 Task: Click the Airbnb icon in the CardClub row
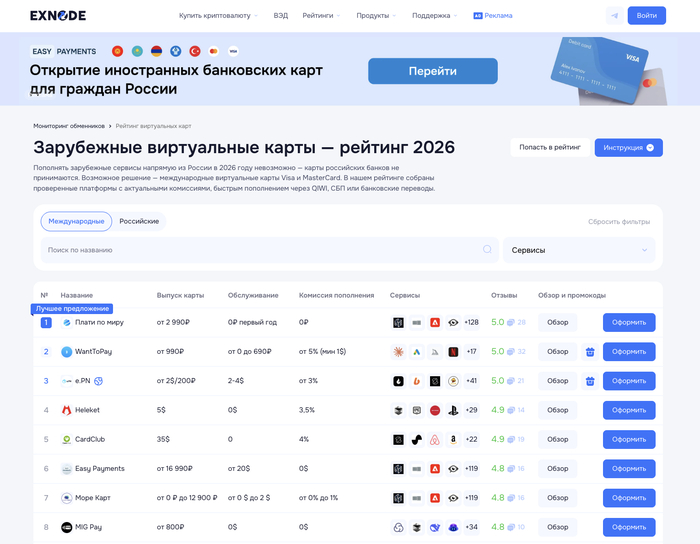pos(435,439)
